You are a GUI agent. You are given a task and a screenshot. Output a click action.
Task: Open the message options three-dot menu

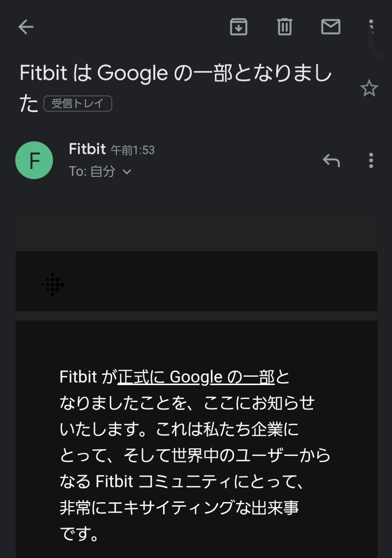pos(371,160)
